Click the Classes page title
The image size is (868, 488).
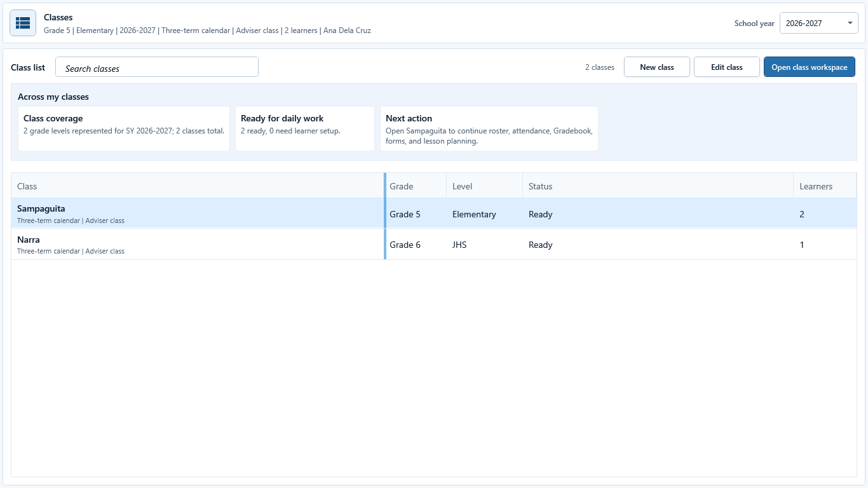coord(58,17)
